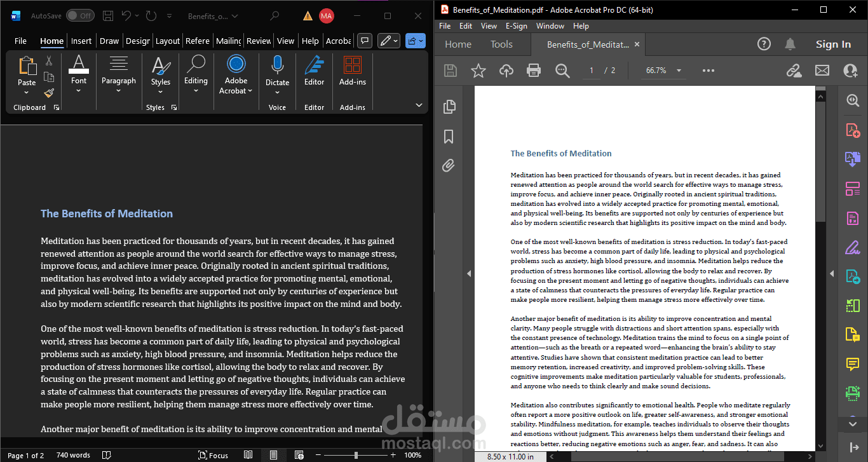Click the Cut scissors icon in Word
The image size is (868, 462).
click(x=49, y=61)
